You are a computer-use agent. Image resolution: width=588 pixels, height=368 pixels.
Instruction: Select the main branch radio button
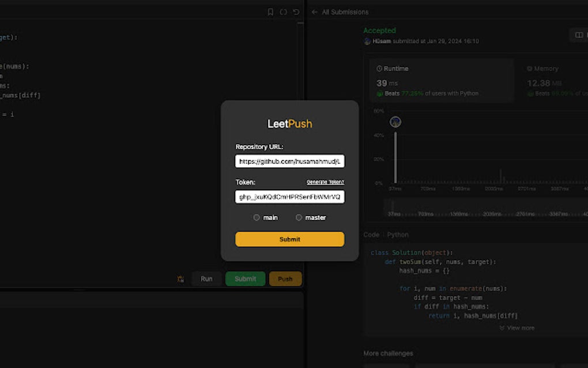tap(257, 217)
